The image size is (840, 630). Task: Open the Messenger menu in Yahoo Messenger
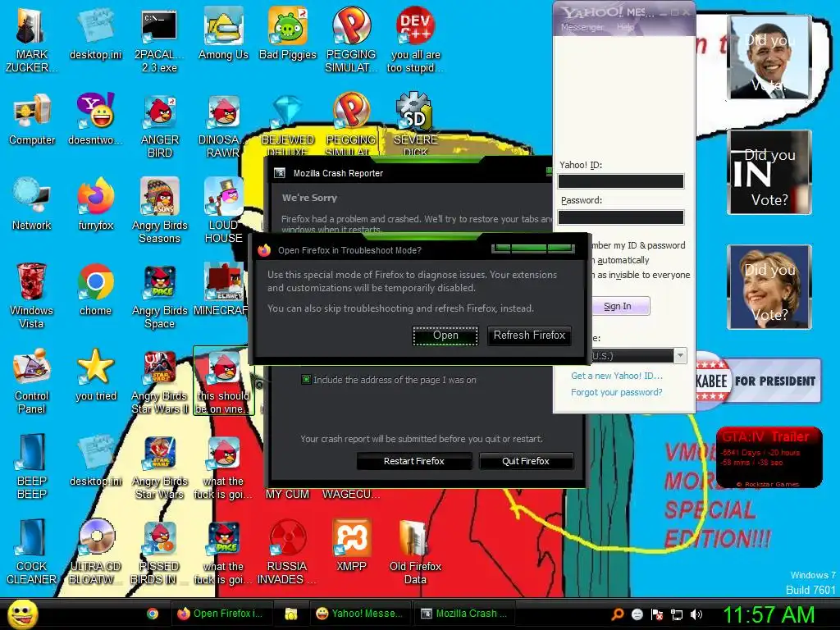(582, 27)
